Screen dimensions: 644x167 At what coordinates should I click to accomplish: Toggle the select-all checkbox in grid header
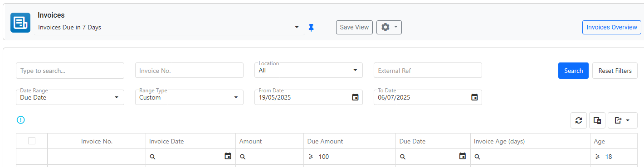pos(32,141)
